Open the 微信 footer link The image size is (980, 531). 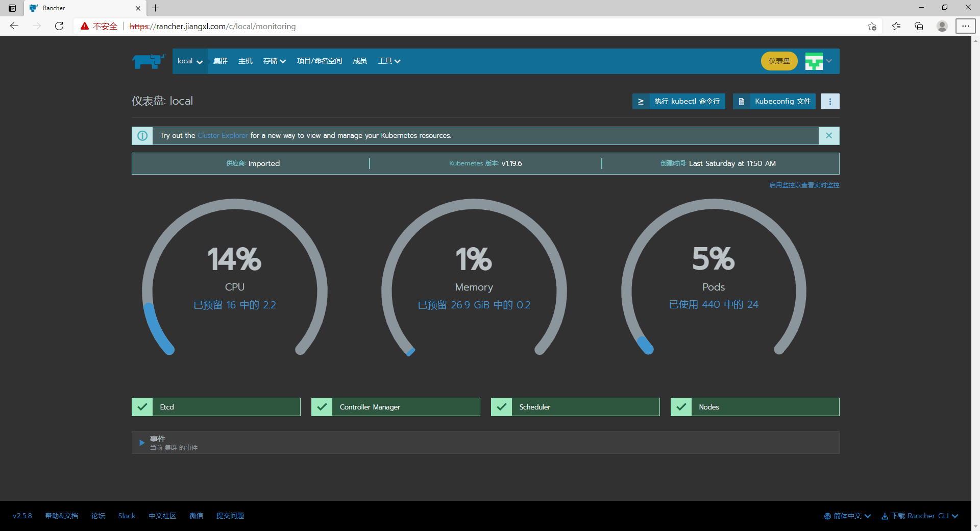click(x=197, y=516)
